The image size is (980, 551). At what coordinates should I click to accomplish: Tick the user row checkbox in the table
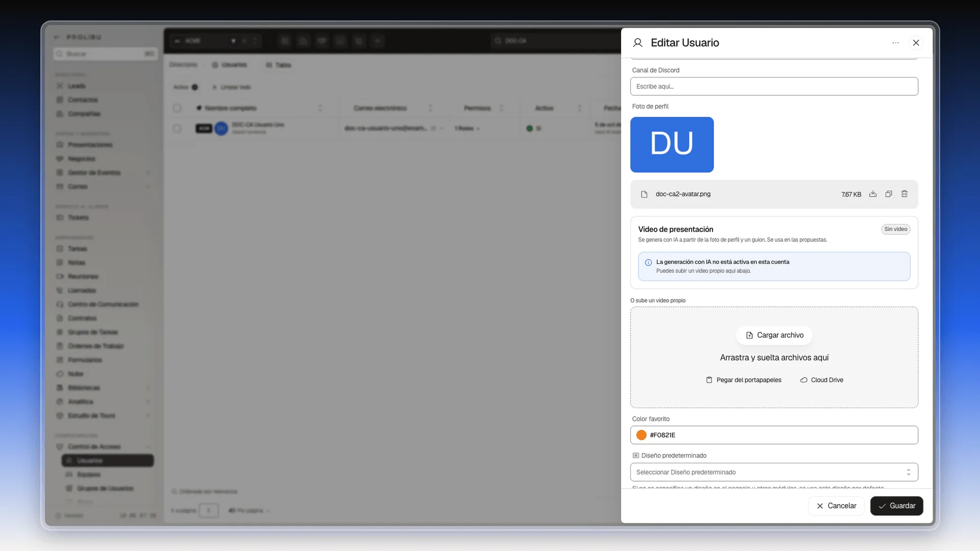177,129
